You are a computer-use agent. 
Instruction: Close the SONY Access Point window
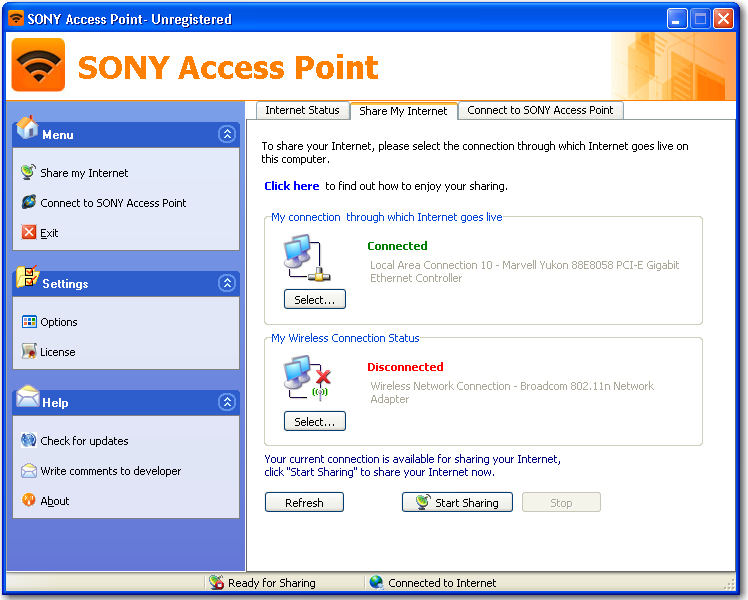pyautogui.click(x=723, y=19)
